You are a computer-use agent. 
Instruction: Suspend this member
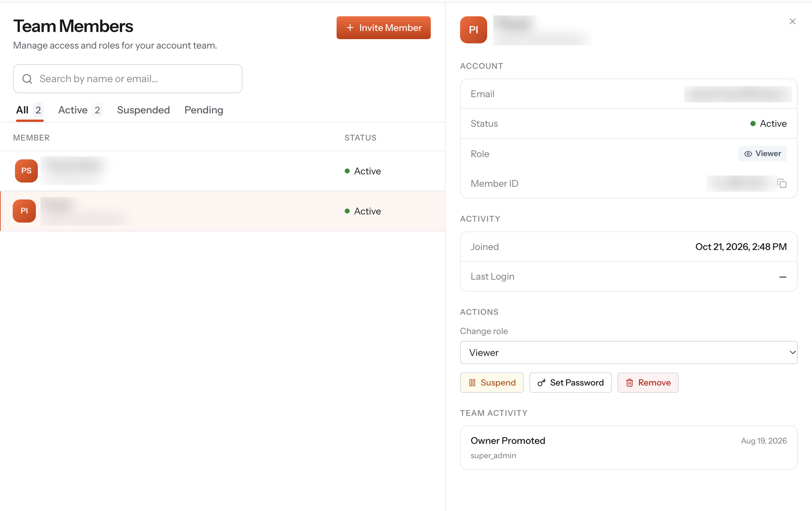(492, 383)
